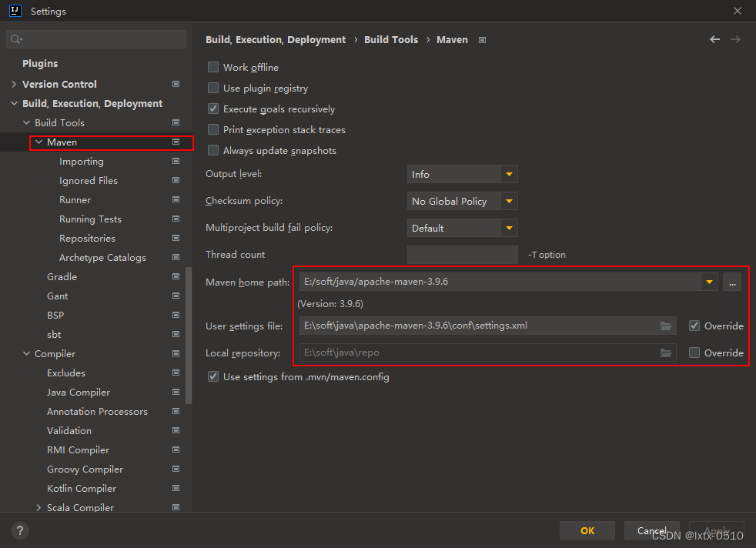Click the Cancel button

click(652, 530)
